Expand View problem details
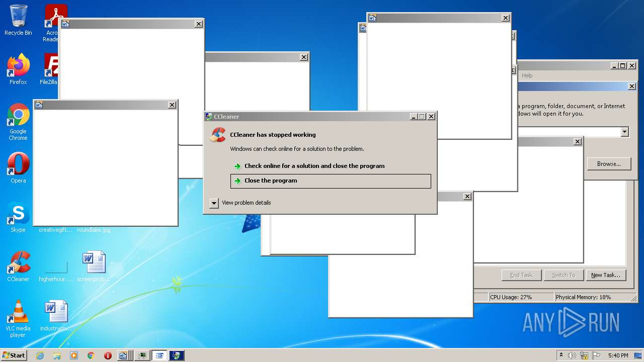The image size is (644, 362). tap(240, 203)
